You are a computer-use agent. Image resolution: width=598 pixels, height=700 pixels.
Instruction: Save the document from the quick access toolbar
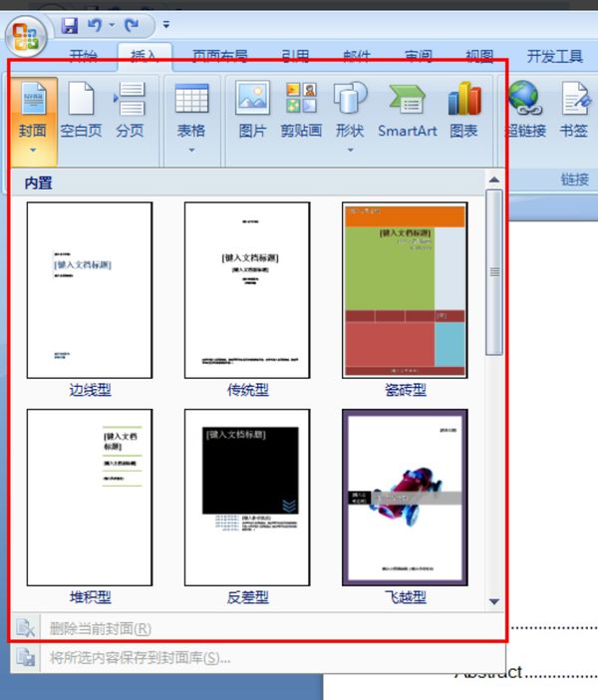[70, 25]
